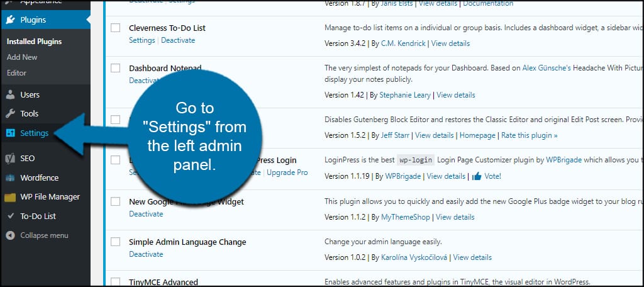Click Upgrade Pro link for LoginPress

click(x=287, y=172)
